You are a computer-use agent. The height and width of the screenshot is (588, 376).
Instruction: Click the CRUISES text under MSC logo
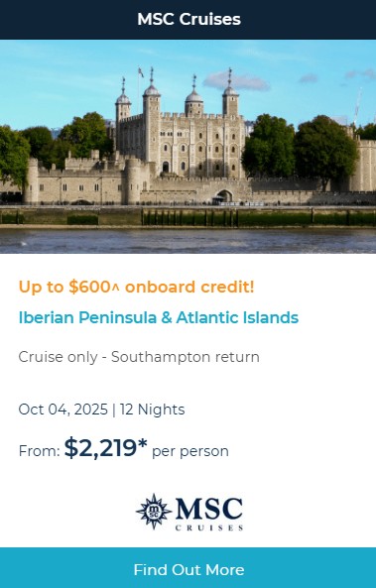point(209,528)
